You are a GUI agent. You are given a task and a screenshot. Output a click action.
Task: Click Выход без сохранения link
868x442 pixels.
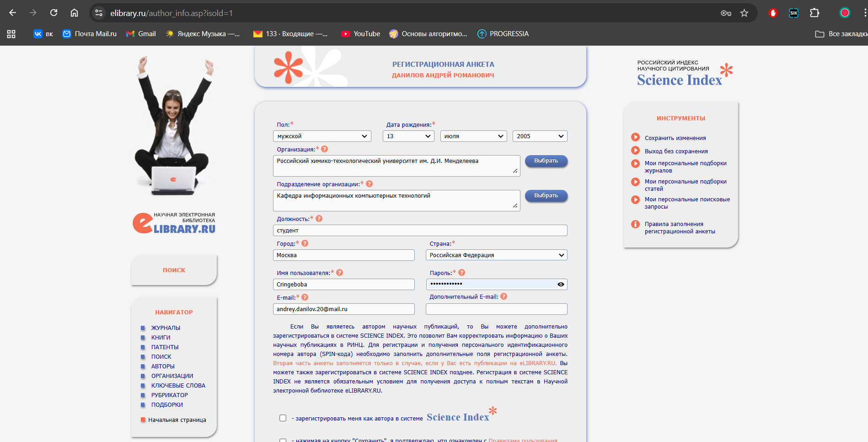coord(676,151)
